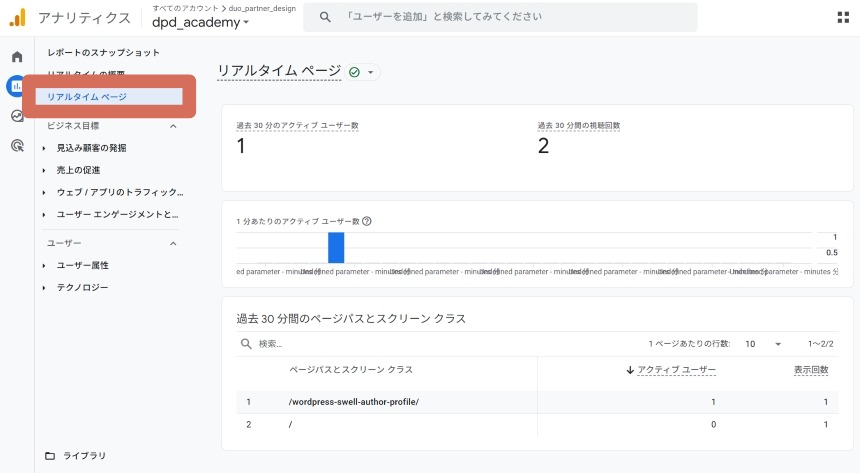This screenshot has height=473, width=860.
Task: Open the Home icon in left rail
Action: [17, 56]
